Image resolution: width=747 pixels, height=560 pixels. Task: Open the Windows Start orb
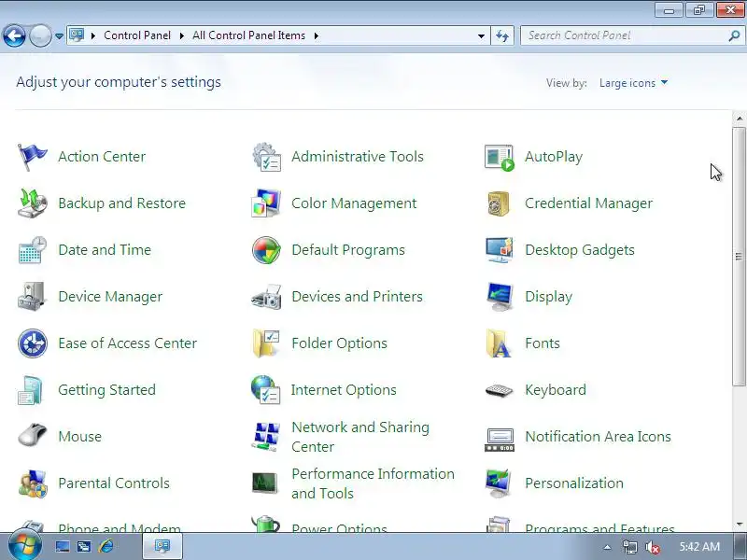[x=25, y=545]
